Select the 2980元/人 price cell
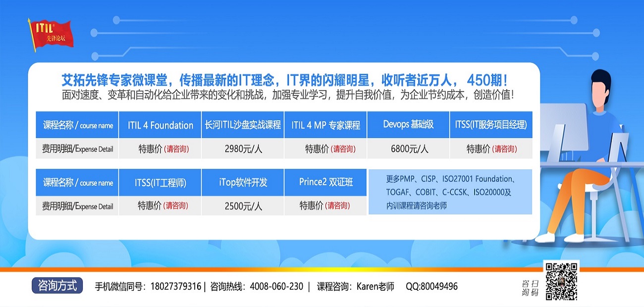 tap(243, 149)
